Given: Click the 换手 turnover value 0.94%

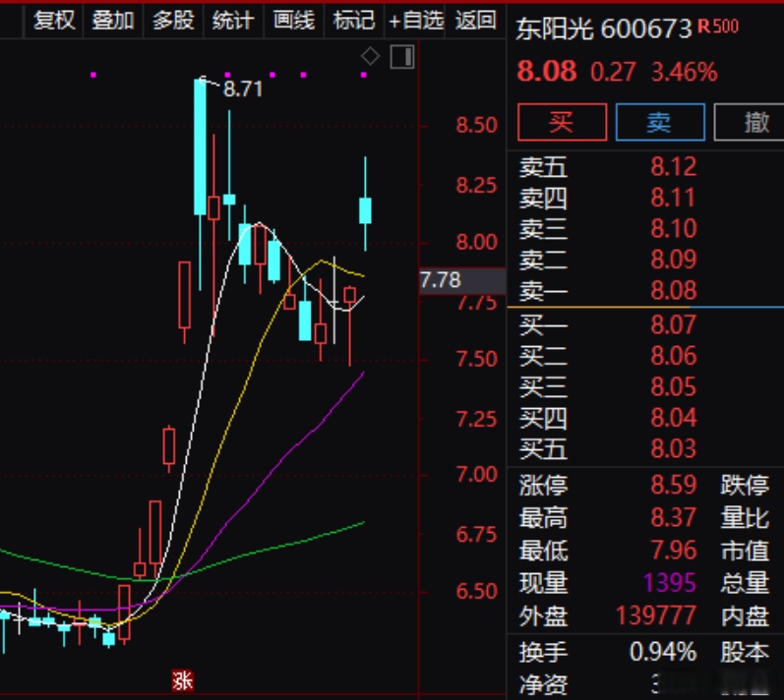Looking at the screenshot, I should 663,652.
